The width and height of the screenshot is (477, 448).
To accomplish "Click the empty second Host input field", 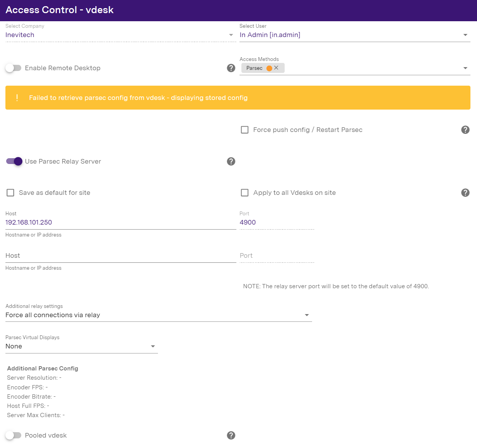I will click(121, 255).
